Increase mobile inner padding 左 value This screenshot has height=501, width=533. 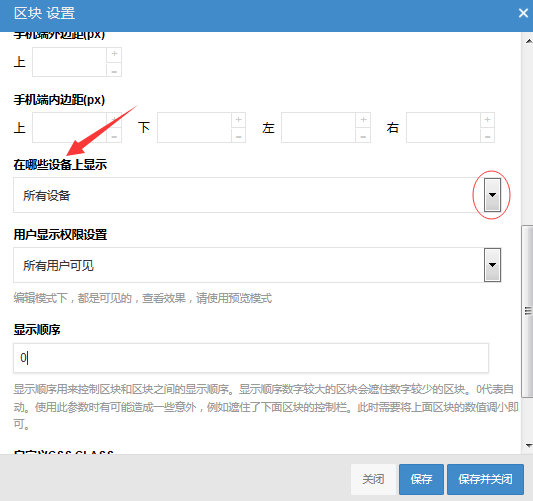click(363, 120)
